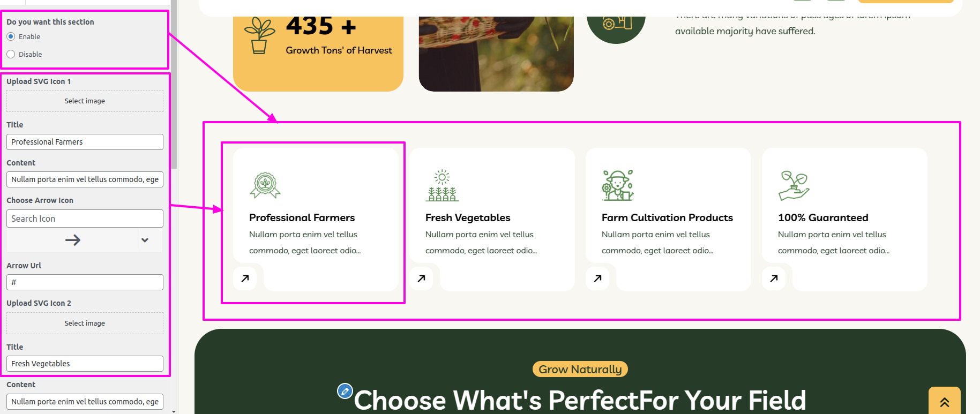
Task: Click the selected right-arrow icon preview
Action: tap(73, 240)
